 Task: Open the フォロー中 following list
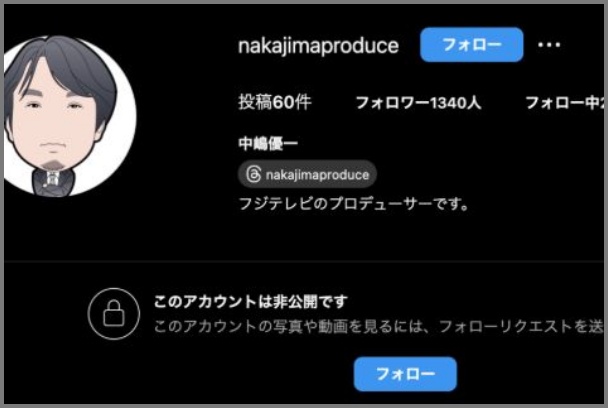pos(565,103)
